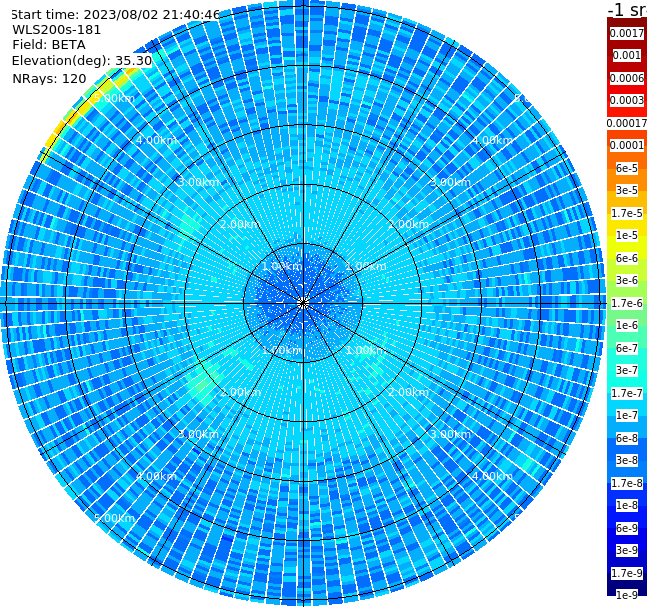This screenshot has width=647, height=607.
Task: Click the lidar origin at the plot center
Action: coord(303,303)
